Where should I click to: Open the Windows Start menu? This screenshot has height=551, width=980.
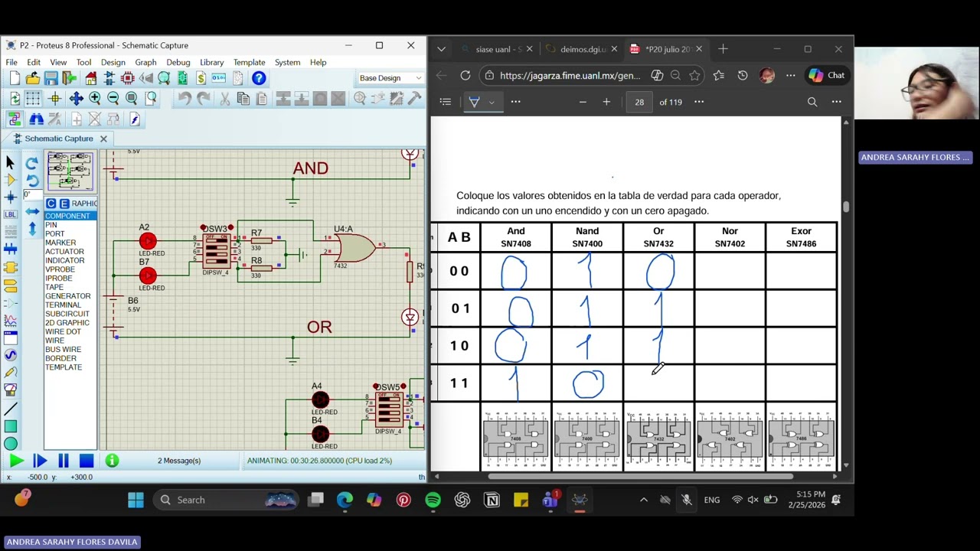tap(136, 500)
